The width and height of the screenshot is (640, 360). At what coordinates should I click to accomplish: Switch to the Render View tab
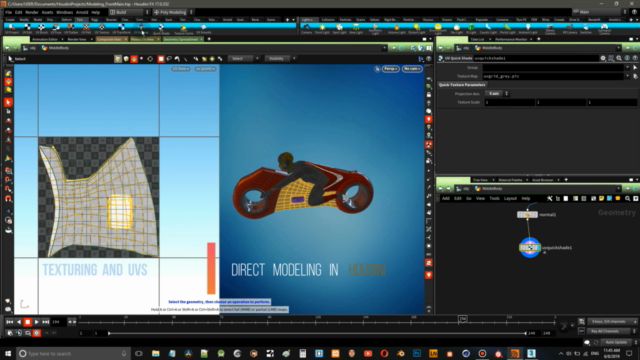coord(77,39)
